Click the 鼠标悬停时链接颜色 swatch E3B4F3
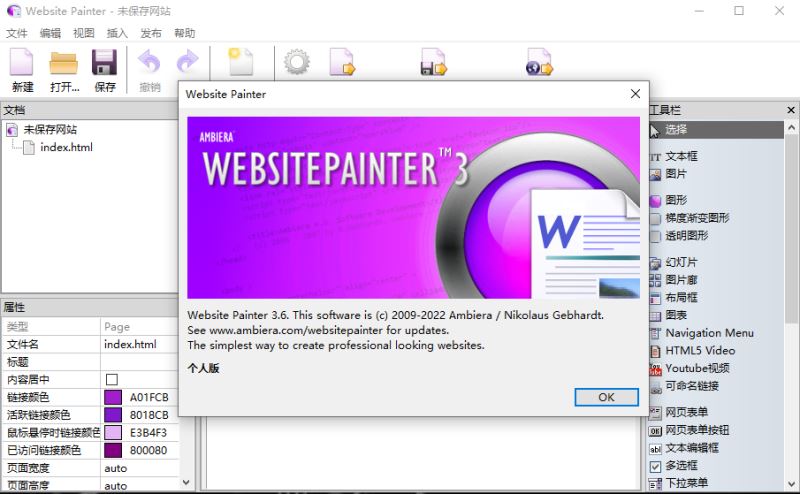The width and height of the screenshot is (800, 494). [113, 433]
